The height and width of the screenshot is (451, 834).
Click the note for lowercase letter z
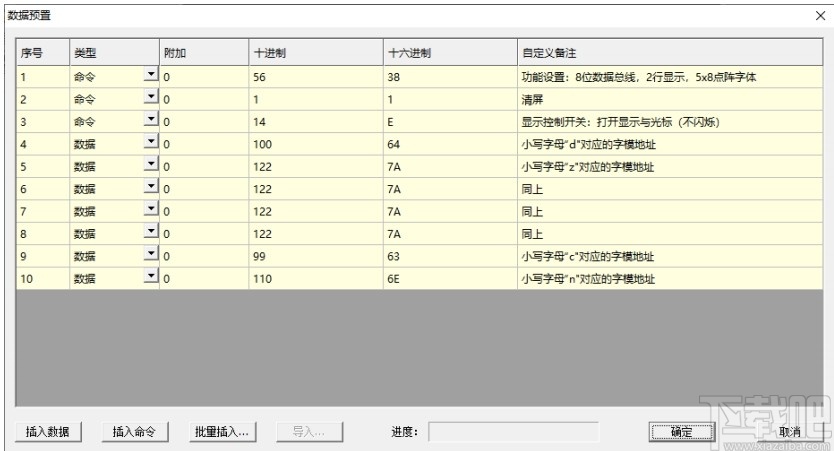point(670,166)
